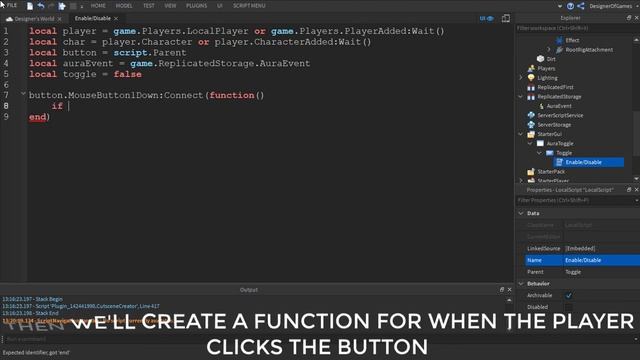Switch to the MODEL ribbon tab

(124, 6)
